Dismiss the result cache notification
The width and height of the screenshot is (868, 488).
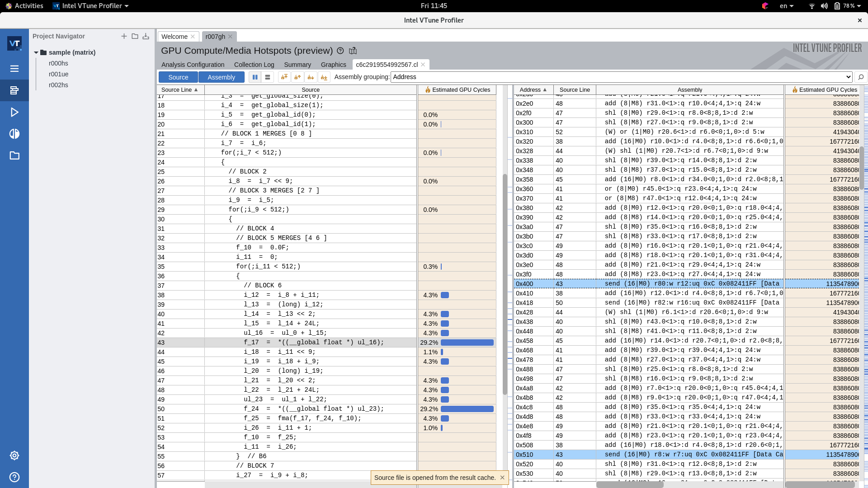pos(502,478)
